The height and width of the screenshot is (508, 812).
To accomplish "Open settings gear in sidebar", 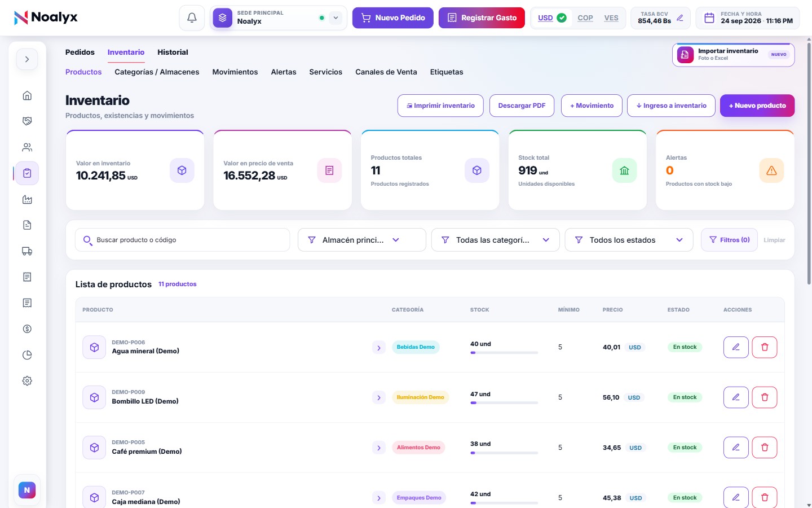I will 27,381.
